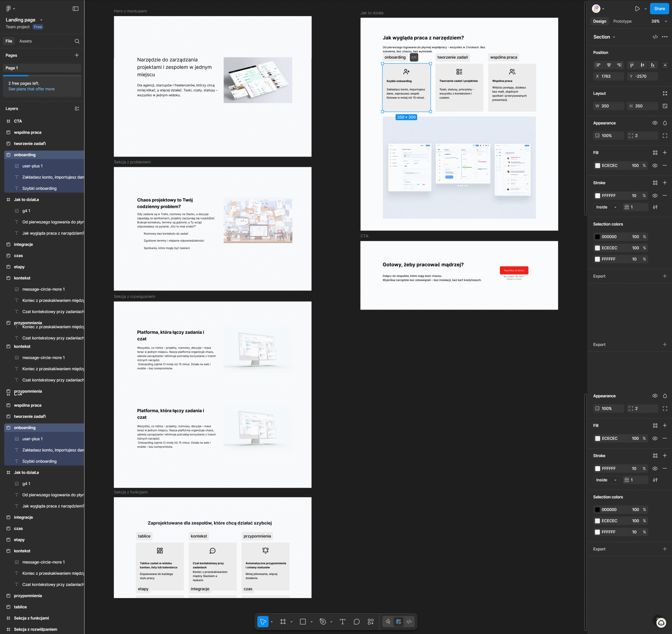This screenshot has height=634, width=672.
Task: Open the Actions components tool
Action: tap(371, 621)
